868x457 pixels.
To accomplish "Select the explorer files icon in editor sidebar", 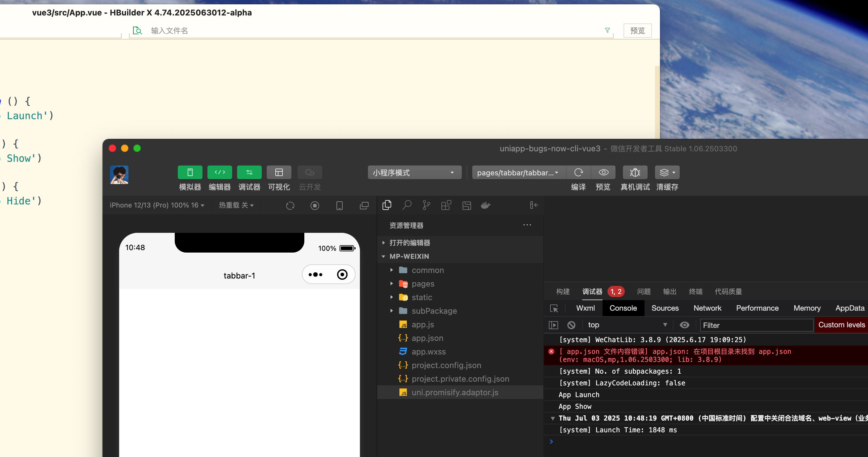I will 387,205.
